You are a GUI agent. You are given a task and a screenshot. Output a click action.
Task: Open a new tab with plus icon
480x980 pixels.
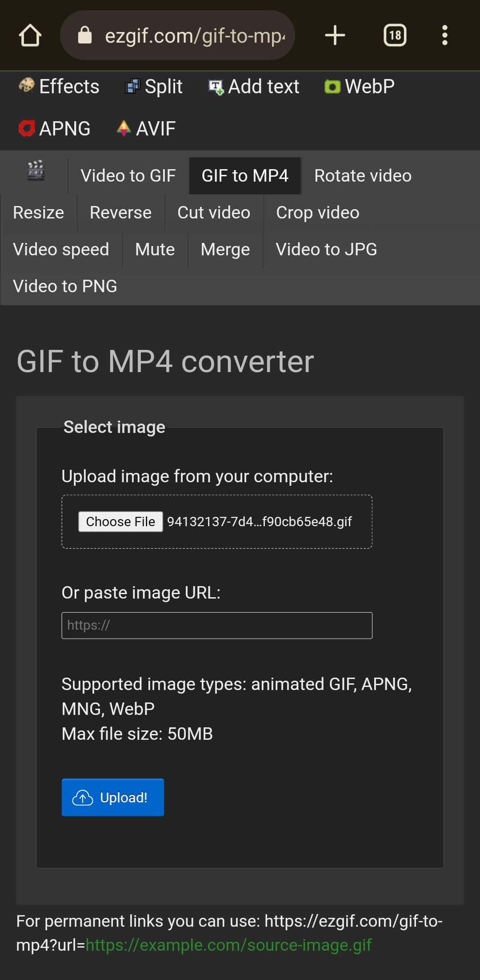[335, 36]
